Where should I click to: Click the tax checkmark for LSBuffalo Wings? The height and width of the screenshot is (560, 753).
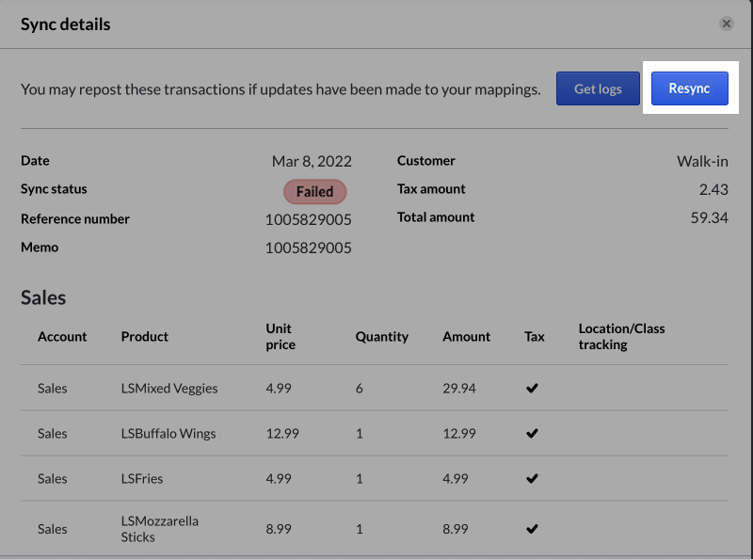coord(532,433)
